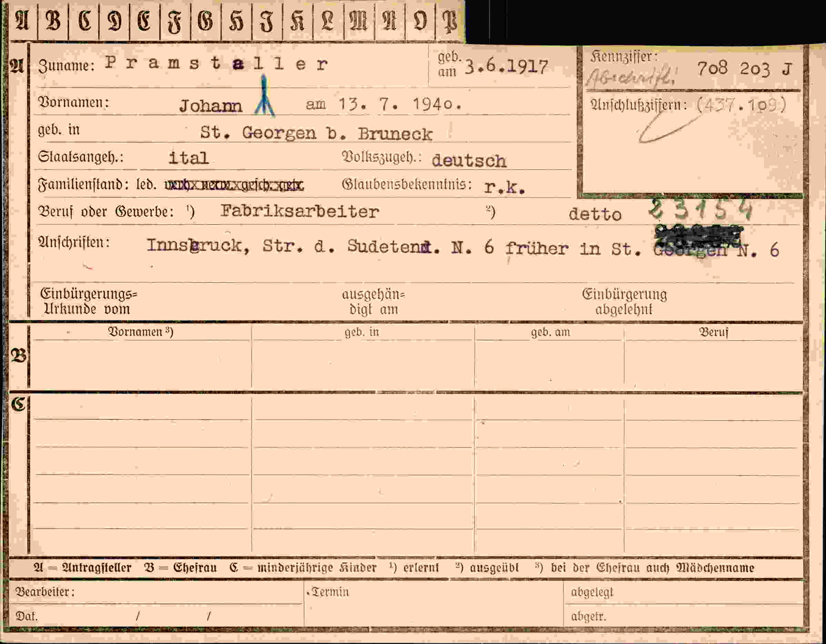The height and width of the screenshot is (644, 826).
Task: Select the Fraktur letter H index tab
Action: pos(237,21)
